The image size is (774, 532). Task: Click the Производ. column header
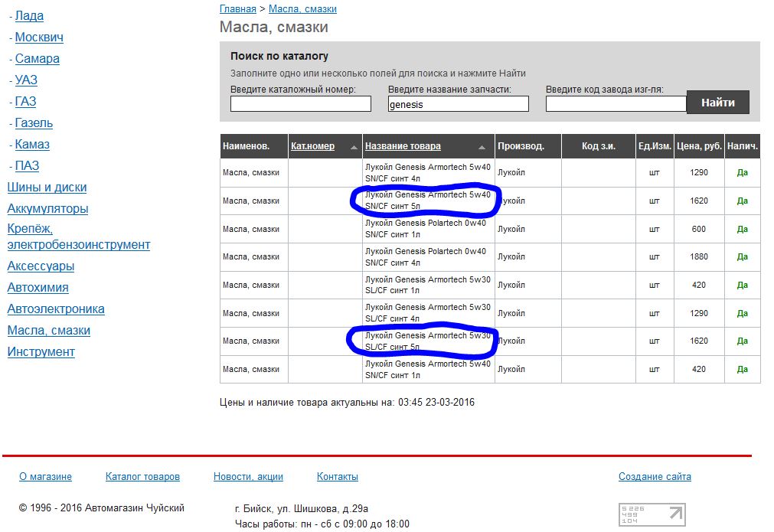point(527,146)
